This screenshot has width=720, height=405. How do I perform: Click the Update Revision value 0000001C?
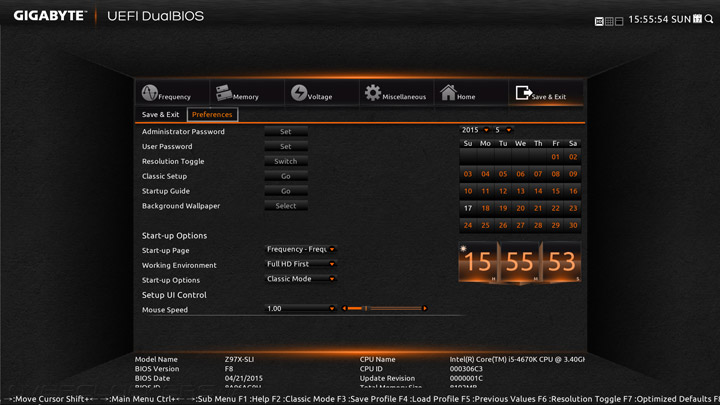tap(466, 378)
